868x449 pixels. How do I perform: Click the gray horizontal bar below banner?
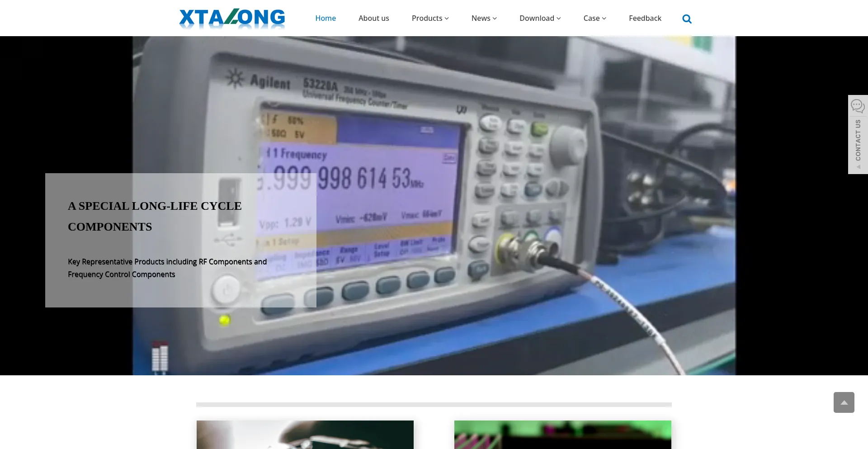tap(434, 405)
